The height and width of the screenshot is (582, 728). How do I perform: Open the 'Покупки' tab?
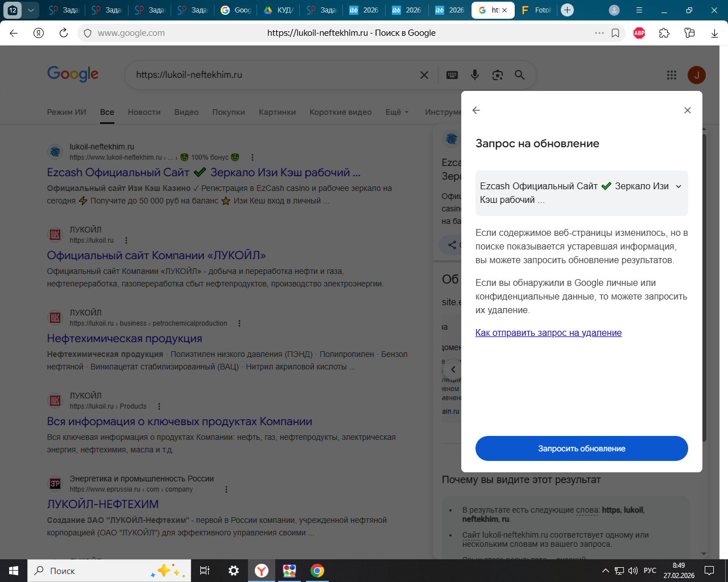pyautogui.click(x=229, y=112)
